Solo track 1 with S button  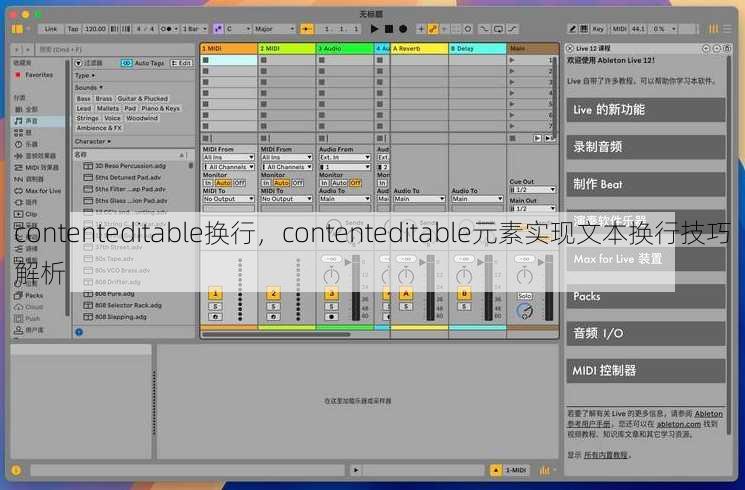[215, 307]
